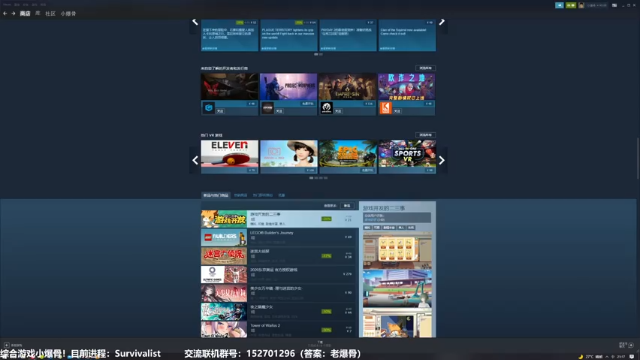
Task: Click first tag chip in details panel
Action: (x=367, y=227)
